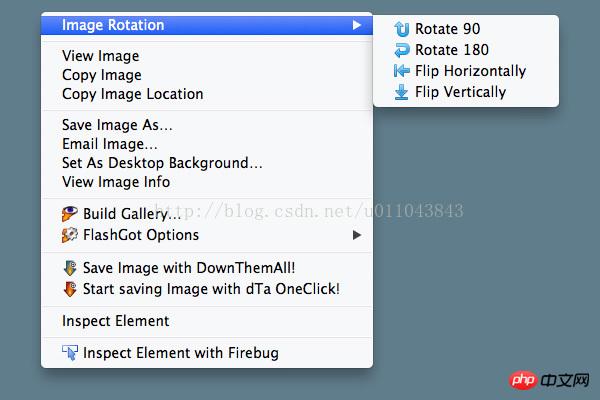Click the Firebug inspect cursor icon

(x=70, y=353)
